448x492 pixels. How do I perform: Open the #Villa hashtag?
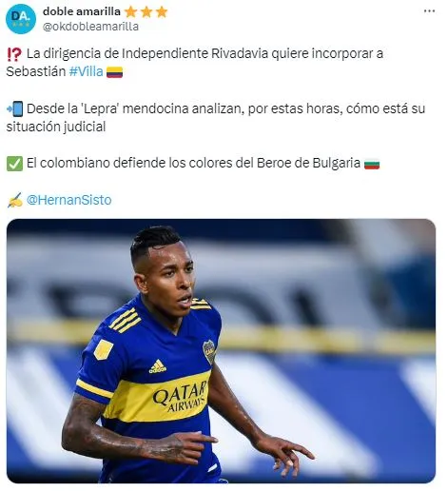point(86,71)
